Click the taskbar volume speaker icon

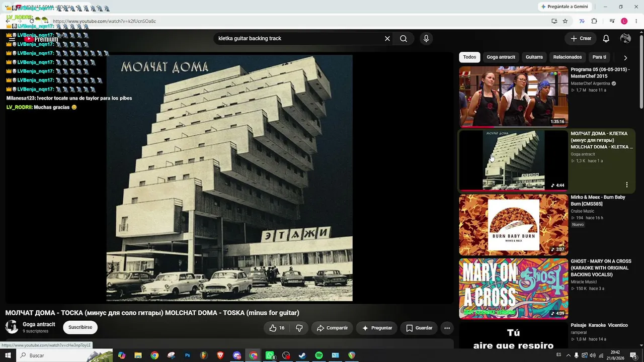click(593, 355)
